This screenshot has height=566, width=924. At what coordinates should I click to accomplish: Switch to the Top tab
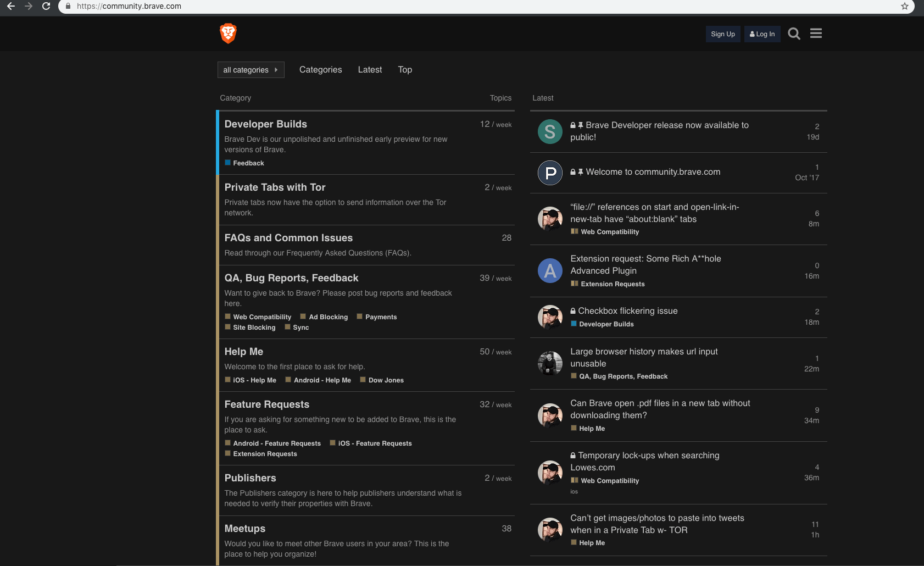tap(405, 70)
